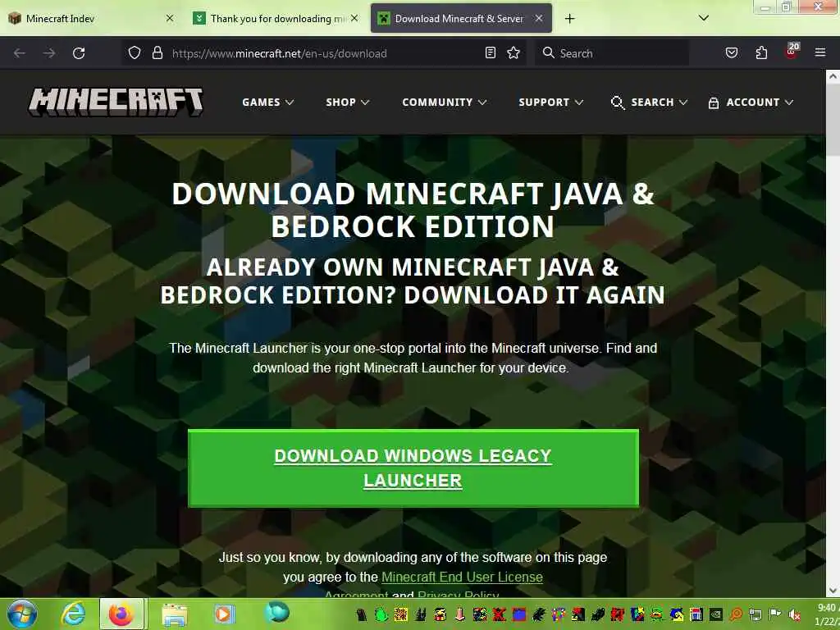Open the network tray icon
840x630 pixels.
point(756,614)
